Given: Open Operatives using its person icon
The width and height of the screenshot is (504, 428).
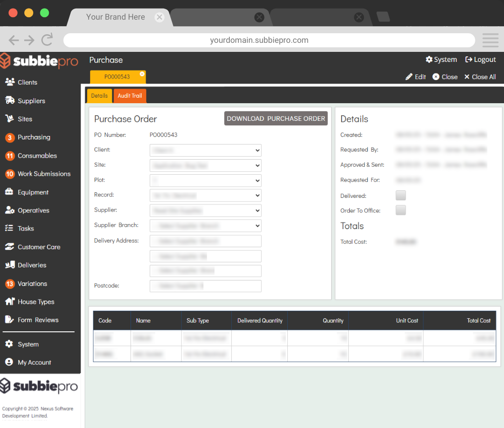Looking at the screenshot, I should click(10, 210).
